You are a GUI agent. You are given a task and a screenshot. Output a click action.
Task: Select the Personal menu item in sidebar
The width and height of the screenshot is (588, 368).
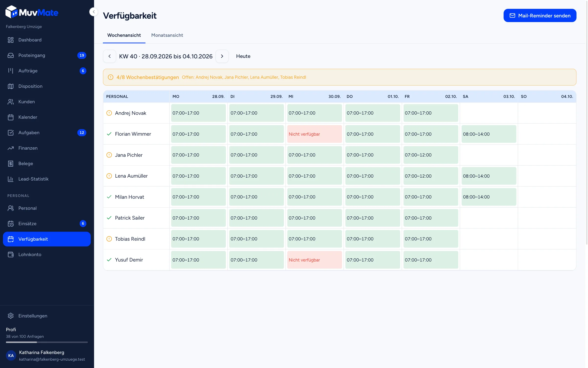[47, 208]
